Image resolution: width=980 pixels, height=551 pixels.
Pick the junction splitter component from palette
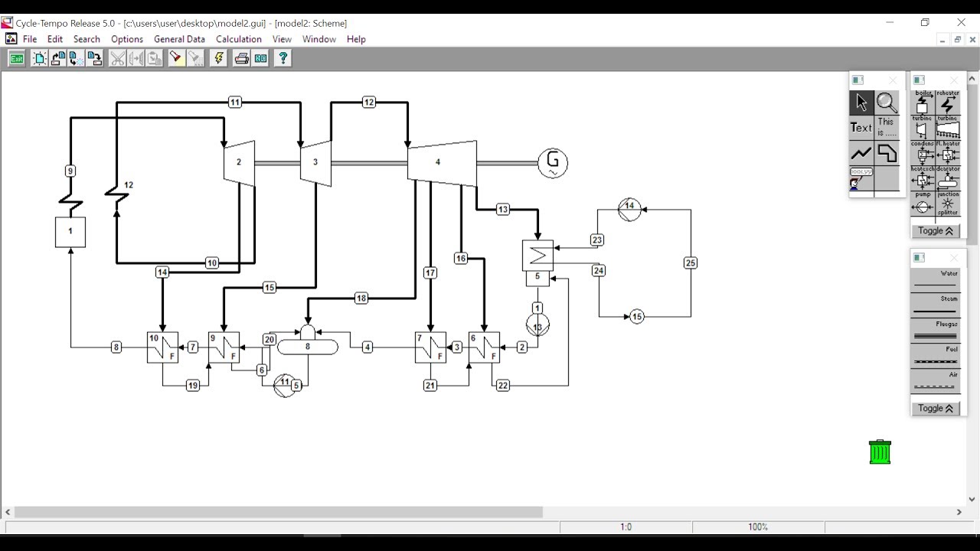pos(948,204)
